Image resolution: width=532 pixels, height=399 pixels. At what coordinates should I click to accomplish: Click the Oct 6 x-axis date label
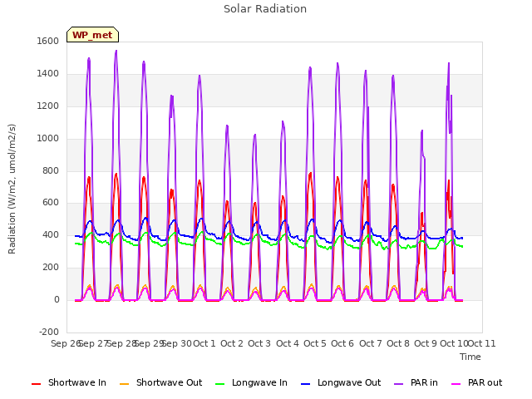coord(342,343)
